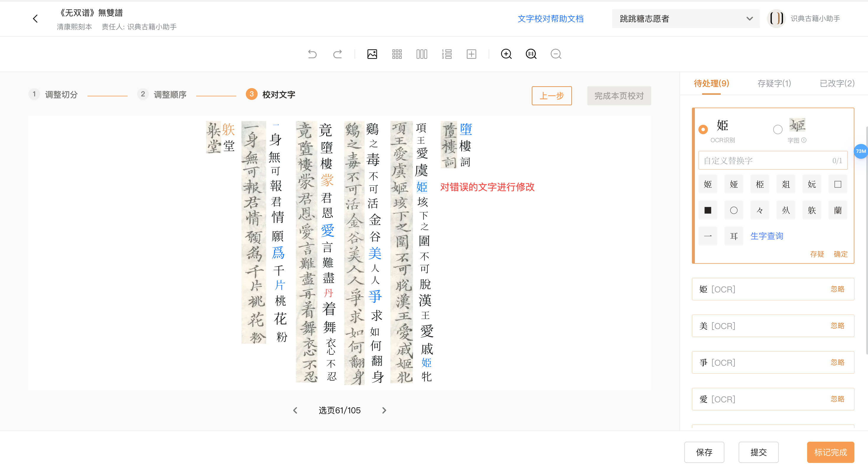Zoom out using the magnifier-minus icon

[x=556, y=54]
